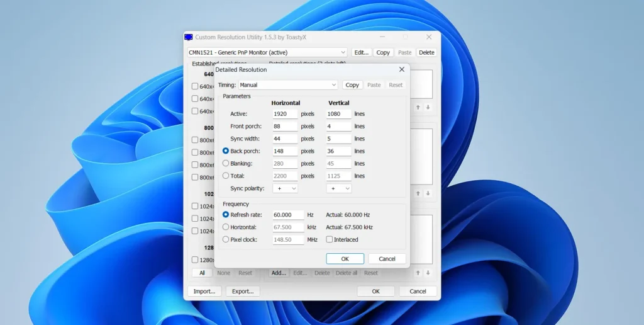This screenshot has height=325, width=644.
Task: Click Cancel at bottom of CRU window
Action: click(x=418, y=291)
